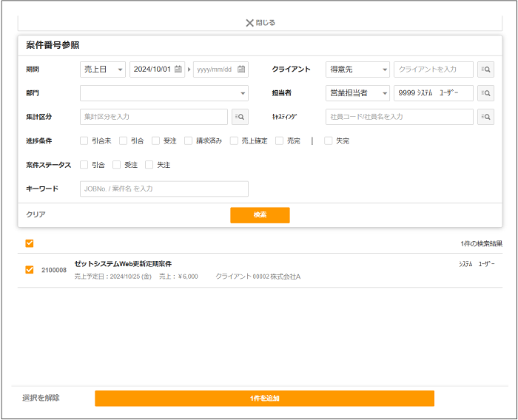Expand the 部門 department dropdown
The width and height of the screenshot is (518, 420).
tap(164, 93)
